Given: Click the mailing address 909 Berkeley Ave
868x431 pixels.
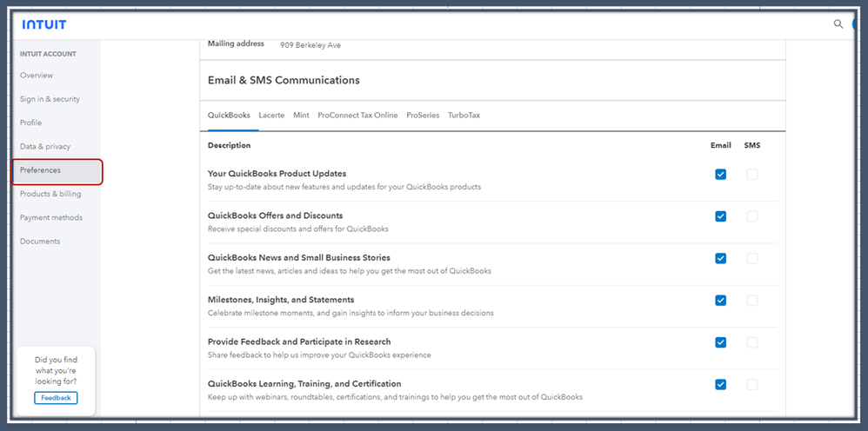Looking at the screenshot, I should coord(310,45).
